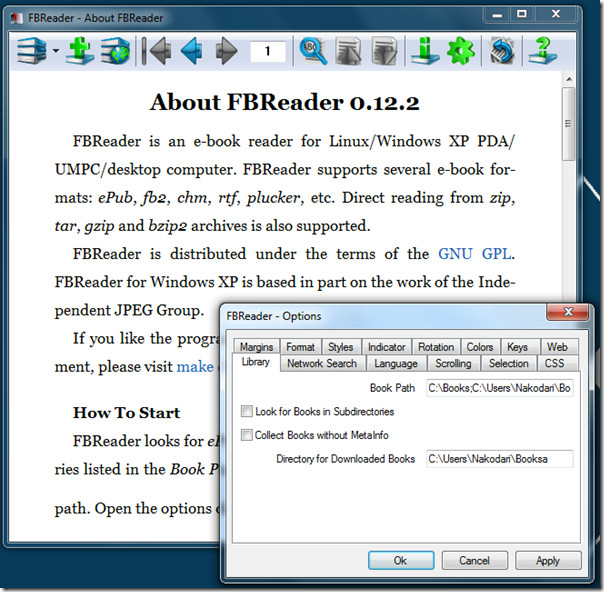This screenshot has width=604, height=592.
Task: Switch to the Network Search tab
Action: pyautogui.click(x=322, y=363)
